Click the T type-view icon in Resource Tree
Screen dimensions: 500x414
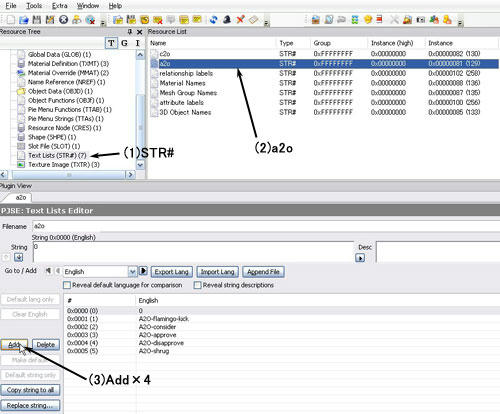111,43
